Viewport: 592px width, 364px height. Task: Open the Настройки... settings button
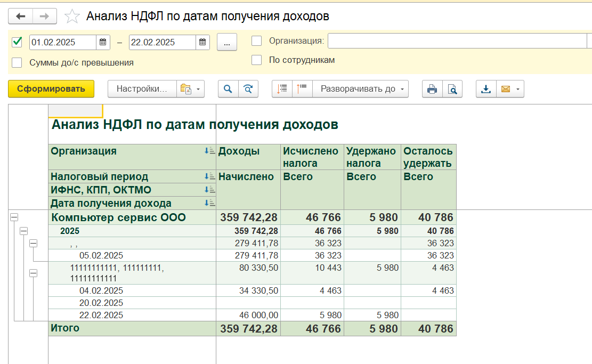click(x=142, y=89)
